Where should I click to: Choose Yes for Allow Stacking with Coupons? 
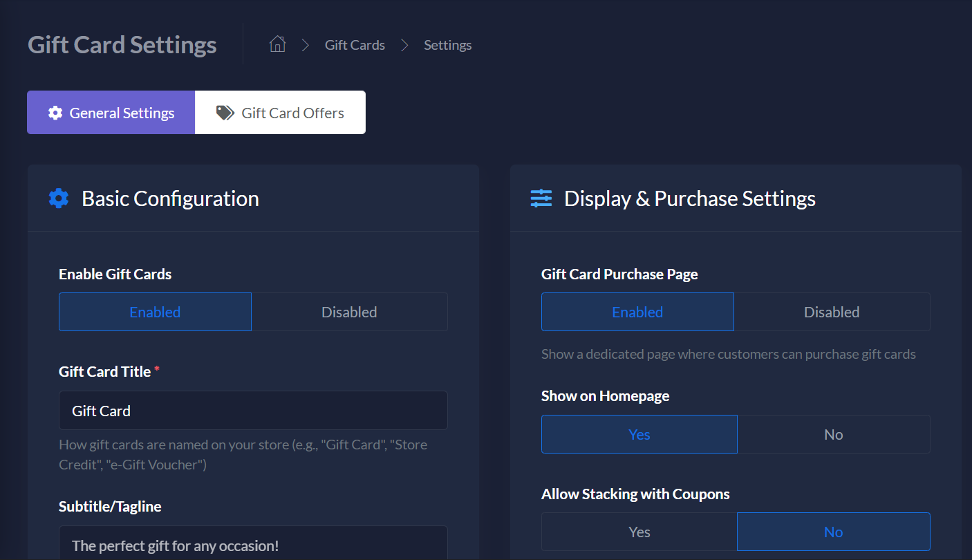click(639, 532)
